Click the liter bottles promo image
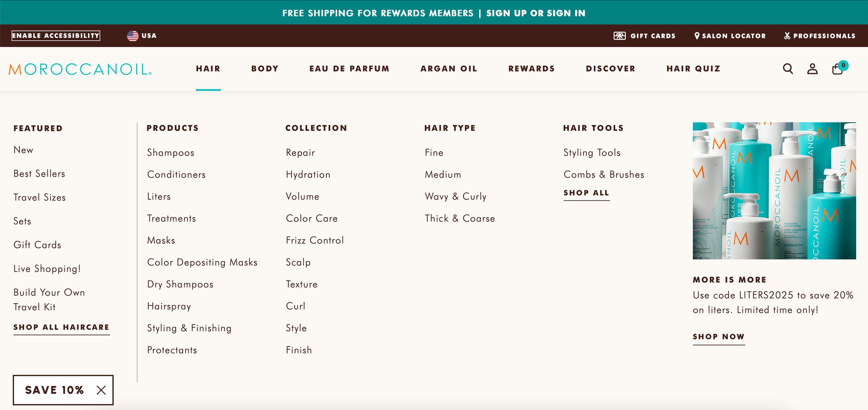Screen dimensions: 868x410 pos(774,191)
